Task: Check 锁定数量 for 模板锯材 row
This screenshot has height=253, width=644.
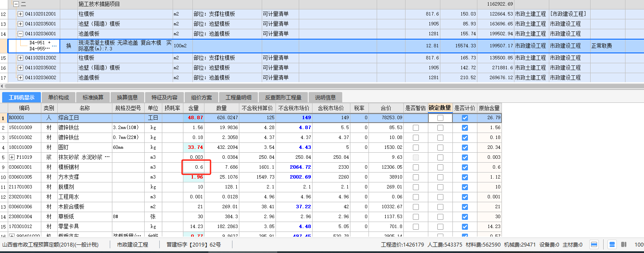Action: point(440,167)
